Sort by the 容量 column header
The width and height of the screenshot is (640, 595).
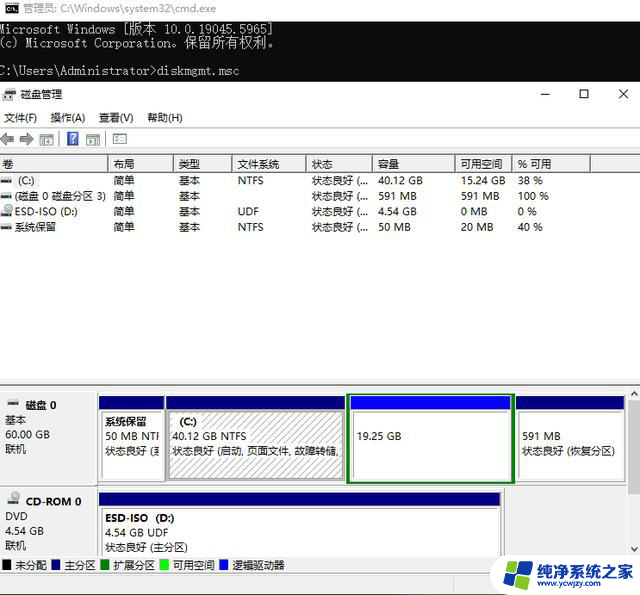pos(413,164)
